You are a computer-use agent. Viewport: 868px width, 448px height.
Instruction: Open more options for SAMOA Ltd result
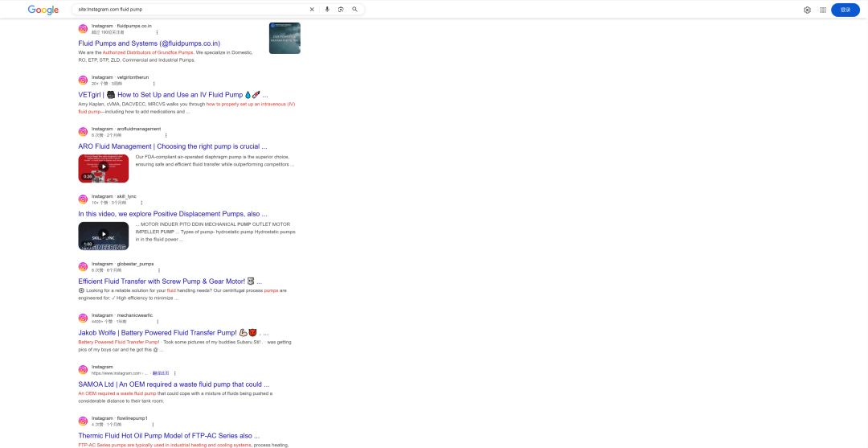coord(175,373)
